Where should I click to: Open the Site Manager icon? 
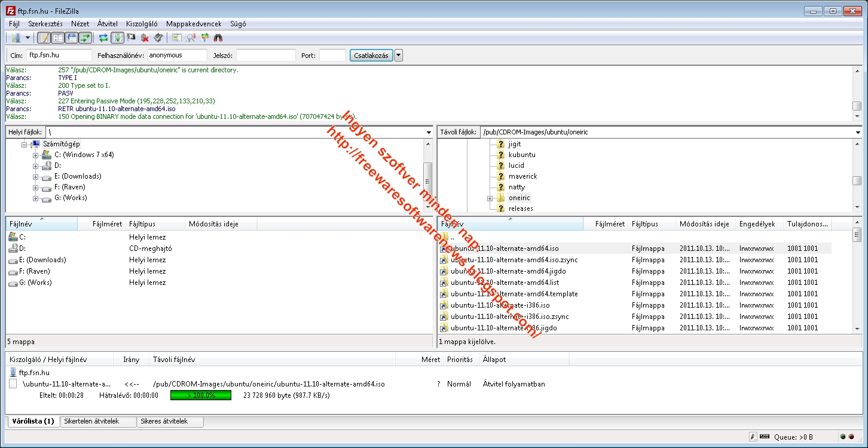coord(16,38)
